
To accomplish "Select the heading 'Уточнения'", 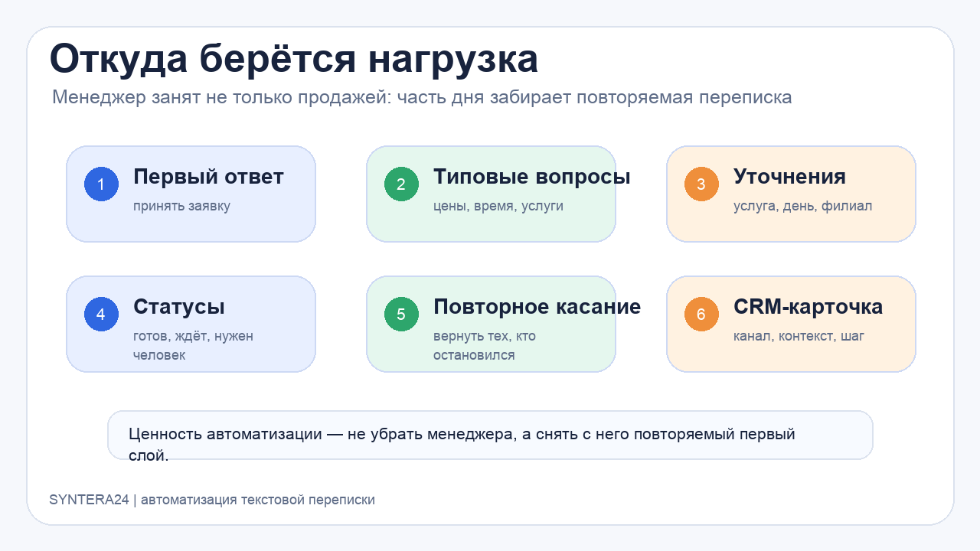I will tap(789, 177).
